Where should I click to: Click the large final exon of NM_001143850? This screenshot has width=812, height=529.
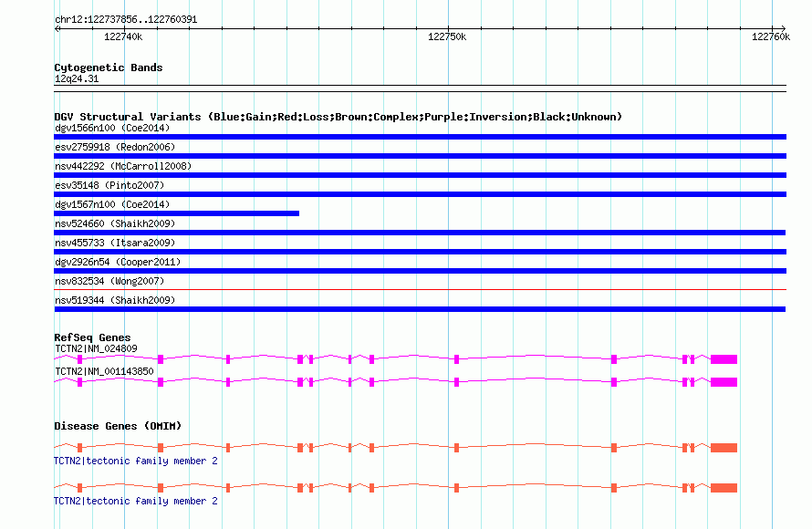tap(724, 382)
